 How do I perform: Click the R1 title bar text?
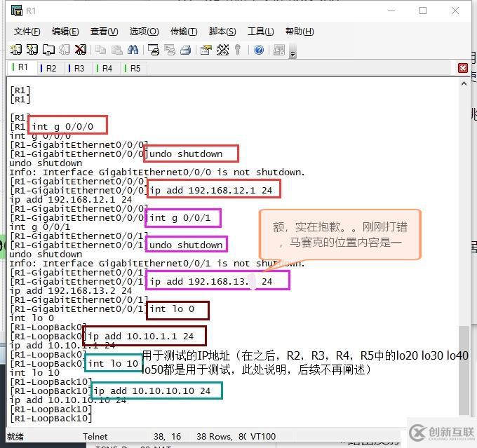[x=31, y=11]
